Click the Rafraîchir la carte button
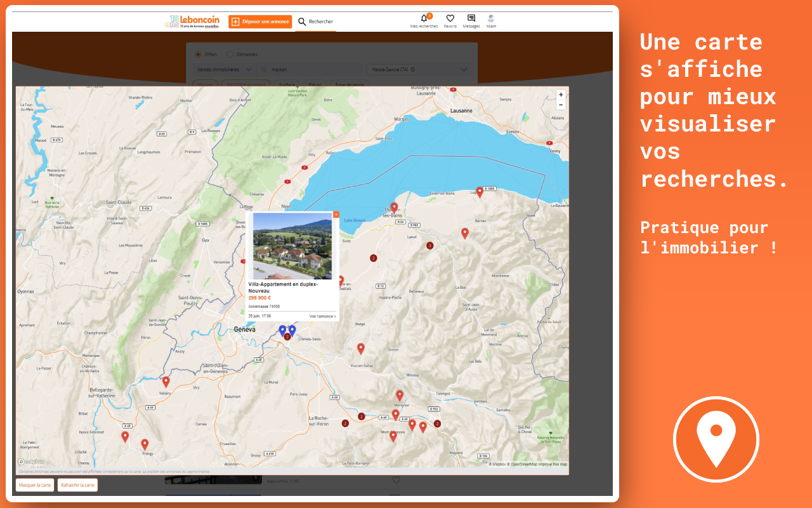 77,485
